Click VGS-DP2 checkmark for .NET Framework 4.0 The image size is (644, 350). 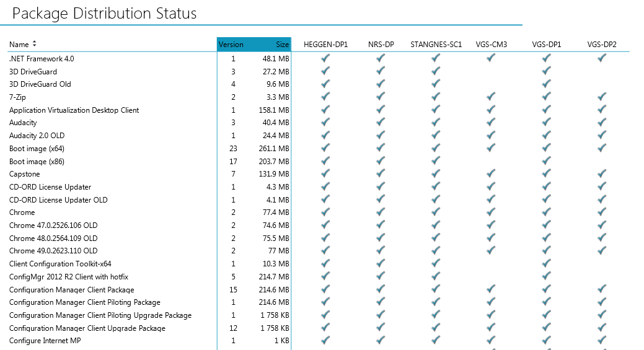(602, 58)
